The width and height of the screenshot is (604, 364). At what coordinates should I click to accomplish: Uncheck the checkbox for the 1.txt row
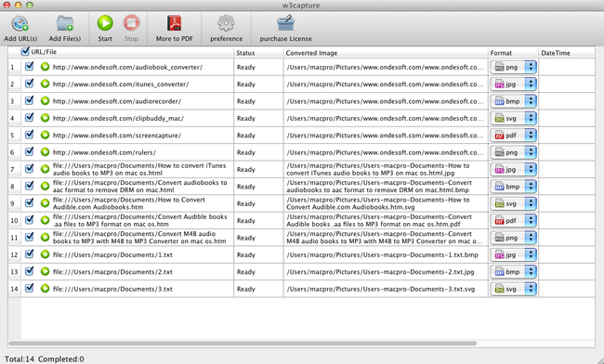click(x=30, y=253)
